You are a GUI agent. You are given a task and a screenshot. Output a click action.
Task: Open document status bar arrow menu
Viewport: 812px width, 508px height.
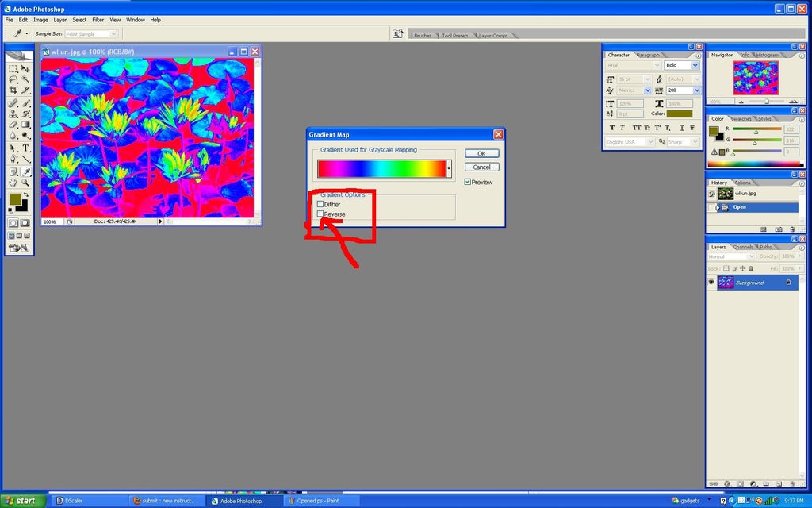(160, 221)
